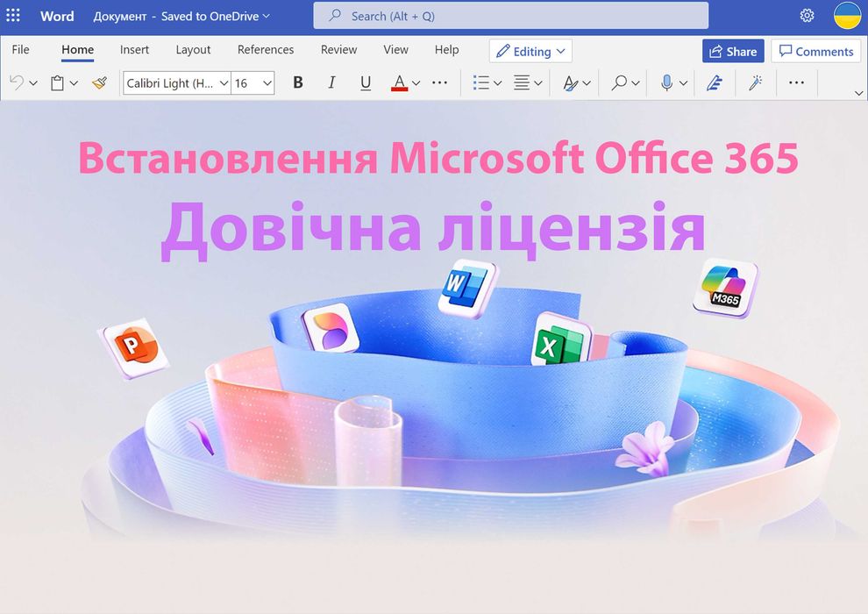868x614 pixels.
Task: Start Dictate with microphone icon
Action: tap(666, 83)
